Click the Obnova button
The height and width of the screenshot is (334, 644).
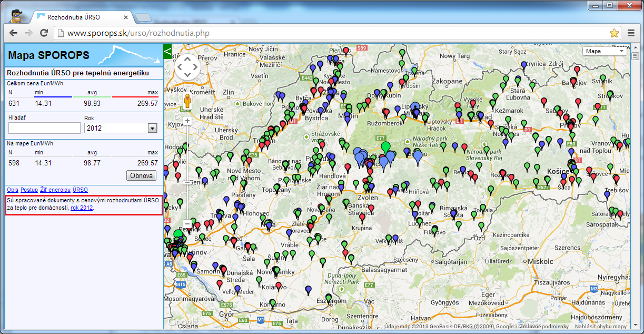pos(142,175)
